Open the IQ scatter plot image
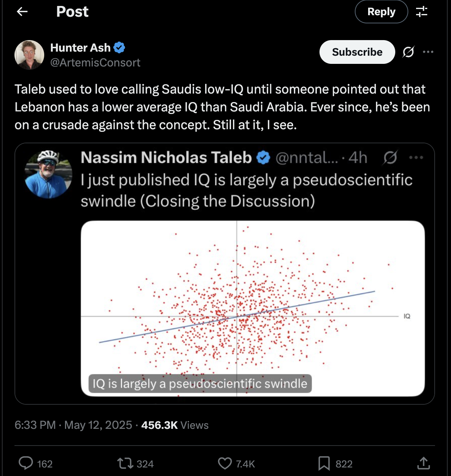The image size is (451, 476). click(253, 309)
